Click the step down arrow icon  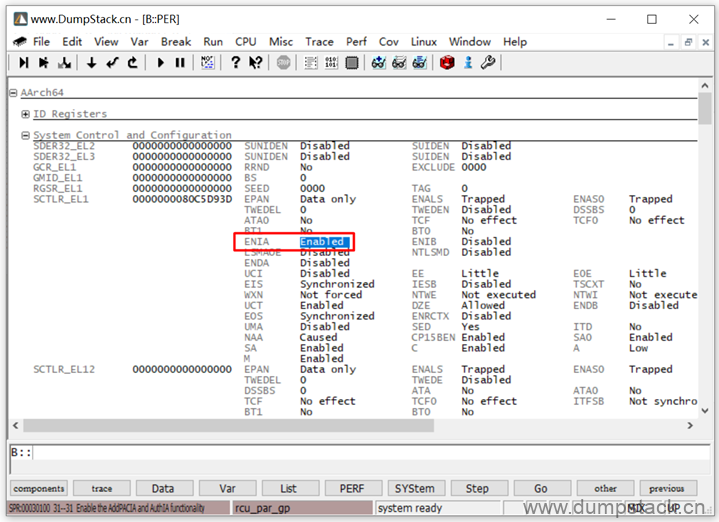pyautogui.click(x=91, y=62)
